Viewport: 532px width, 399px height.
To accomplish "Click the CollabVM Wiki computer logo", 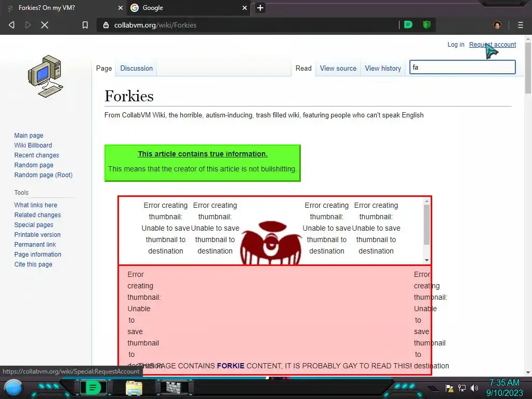I will coord(46,76).
